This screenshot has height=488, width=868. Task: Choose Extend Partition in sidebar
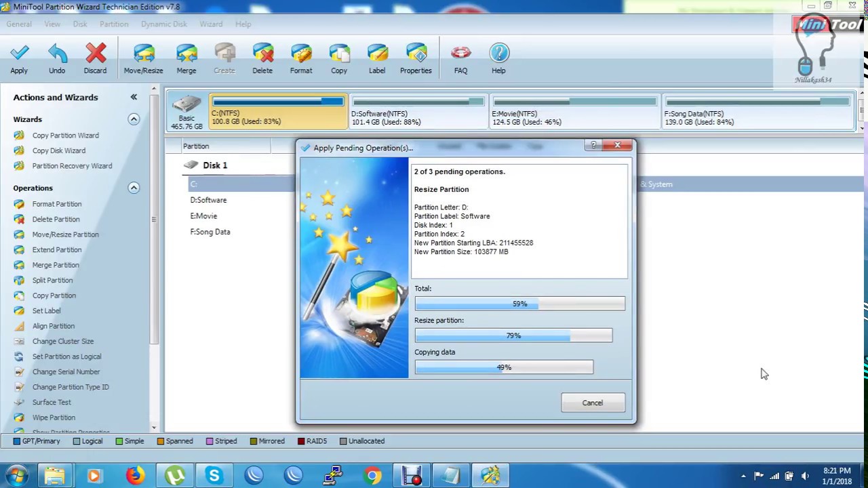57,250
